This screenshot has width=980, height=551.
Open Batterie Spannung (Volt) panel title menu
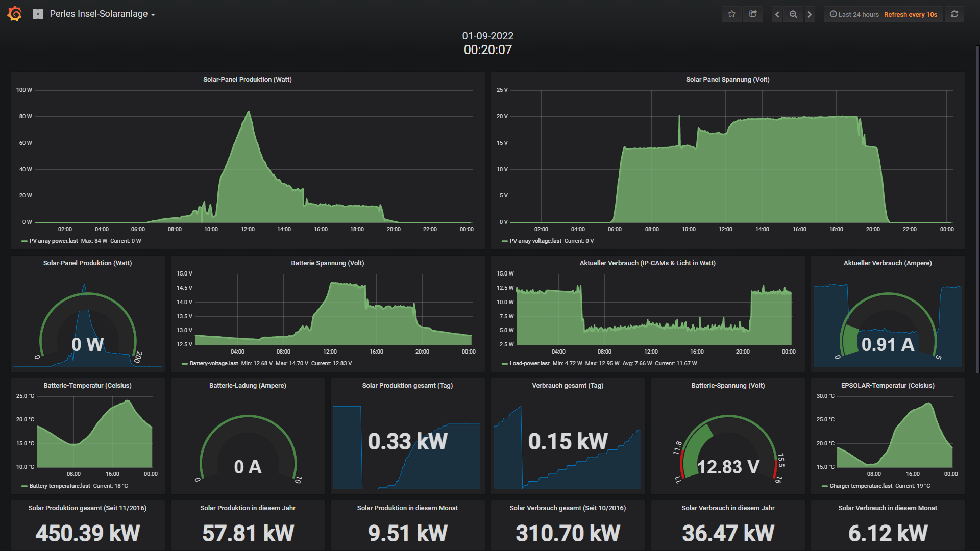(327, 263)
